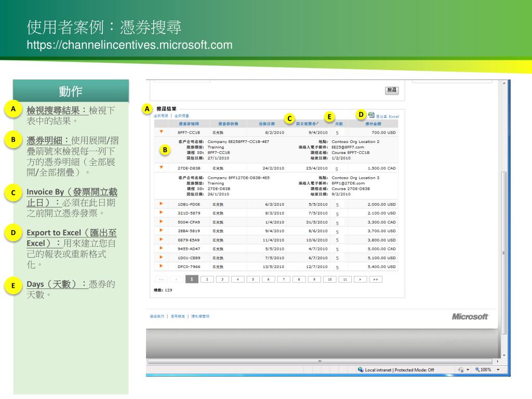Open the zoom level dropdown arrow
Screen dimensions: 532x399
pyautogui.click(x=498, y=369)
